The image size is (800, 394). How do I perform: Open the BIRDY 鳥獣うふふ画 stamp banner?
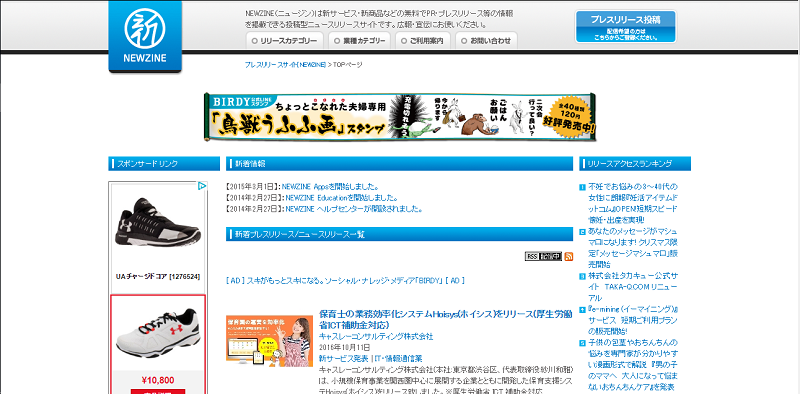pyautogui.click(x=399, y=117)
